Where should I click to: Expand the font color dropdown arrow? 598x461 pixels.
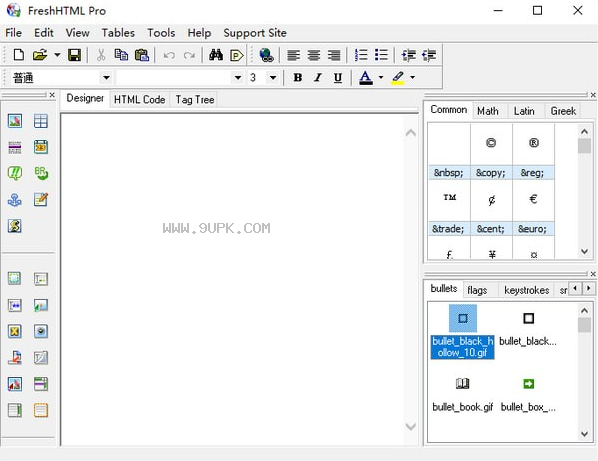coord(381,77)
